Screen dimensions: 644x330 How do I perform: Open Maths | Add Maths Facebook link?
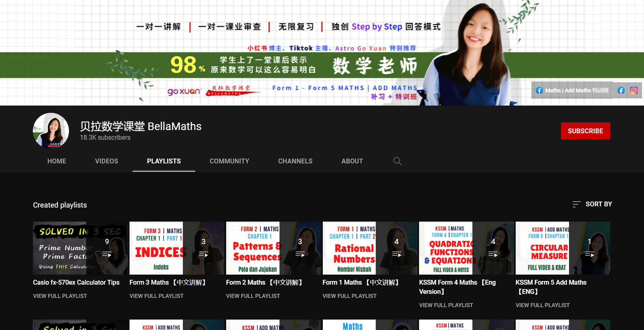572,90
